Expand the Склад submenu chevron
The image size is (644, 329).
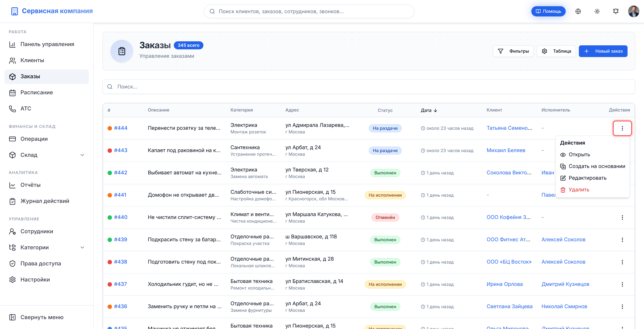(82, 155)
